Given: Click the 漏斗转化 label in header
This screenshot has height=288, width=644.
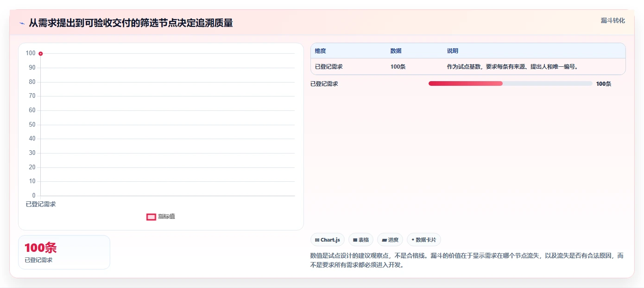Looking at the screenshot, I should click(612, 21).
